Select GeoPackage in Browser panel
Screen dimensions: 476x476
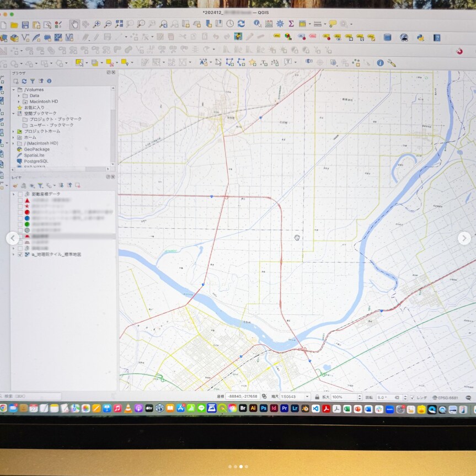(x=37, y=149)
